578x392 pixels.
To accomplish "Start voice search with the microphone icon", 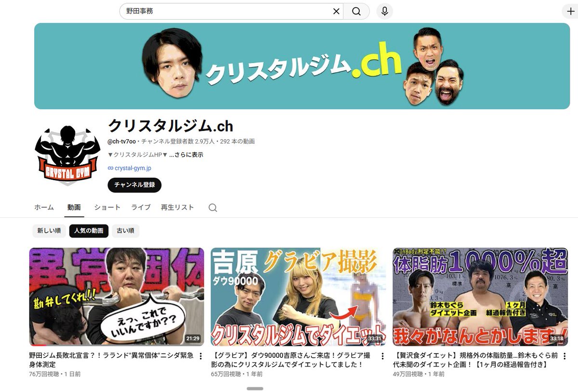I will point(384,12).
